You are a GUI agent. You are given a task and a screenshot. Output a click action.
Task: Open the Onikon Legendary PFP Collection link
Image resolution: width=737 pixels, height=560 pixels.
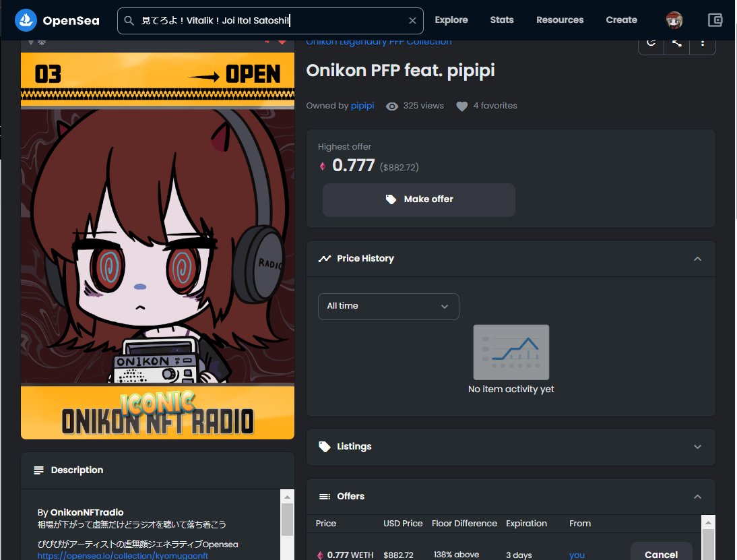(x=379, y=42)
